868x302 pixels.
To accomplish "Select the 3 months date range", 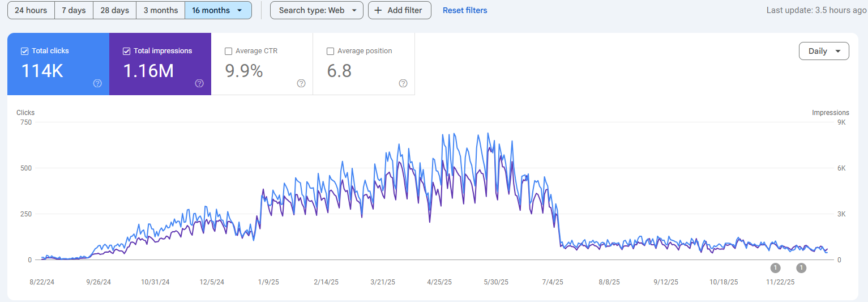I will [160, 10].
